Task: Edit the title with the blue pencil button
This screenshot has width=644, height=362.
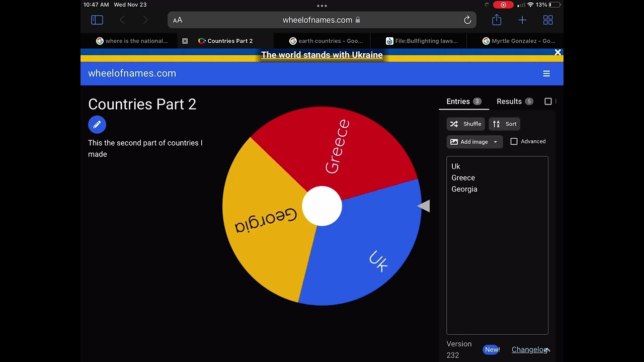Action: click(x=97, y=124)
